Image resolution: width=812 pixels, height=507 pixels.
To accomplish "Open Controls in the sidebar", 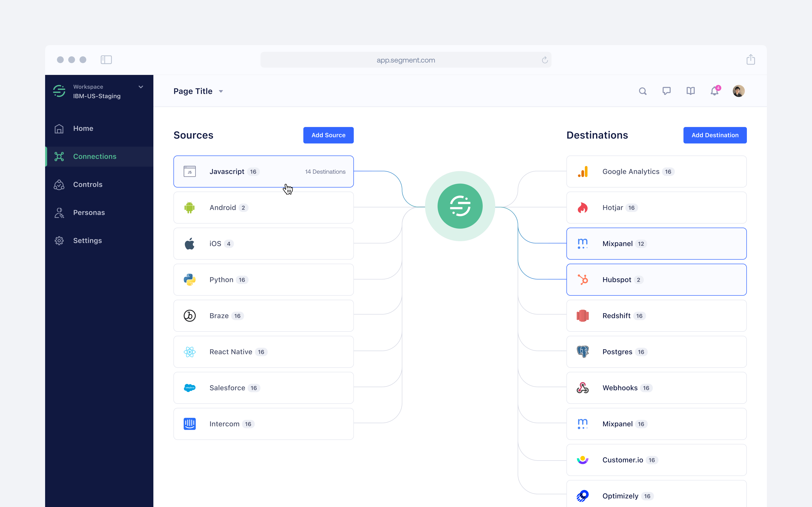I will tap(88, 184).
